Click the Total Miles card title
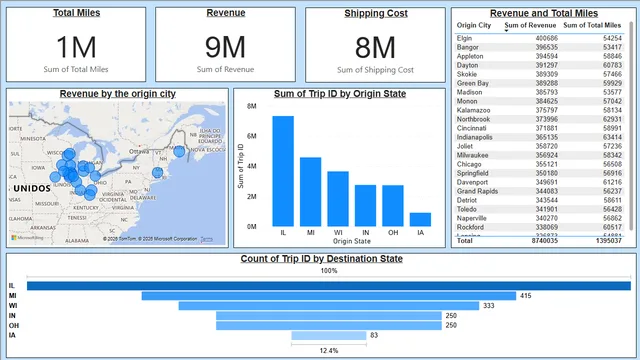 [x=76, y=13]
